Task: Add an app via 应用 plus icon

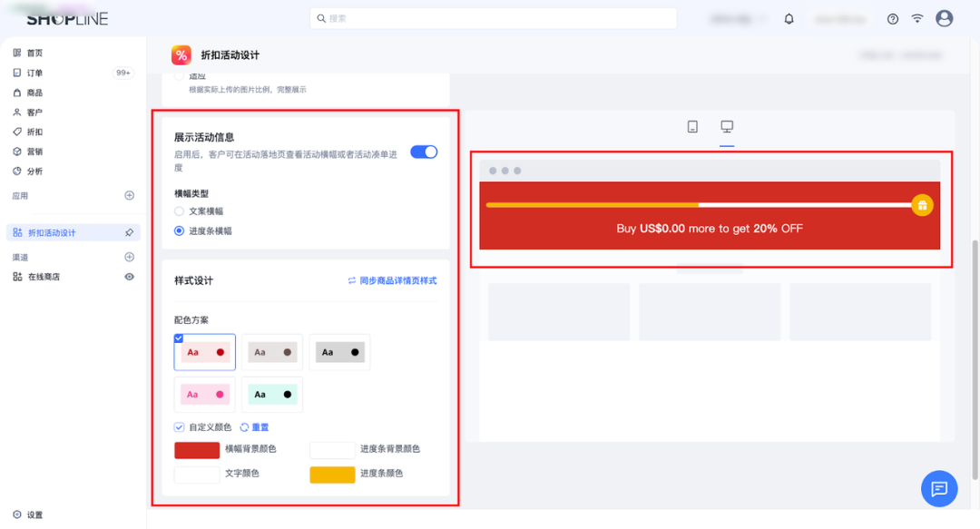Action: [130, 196]
